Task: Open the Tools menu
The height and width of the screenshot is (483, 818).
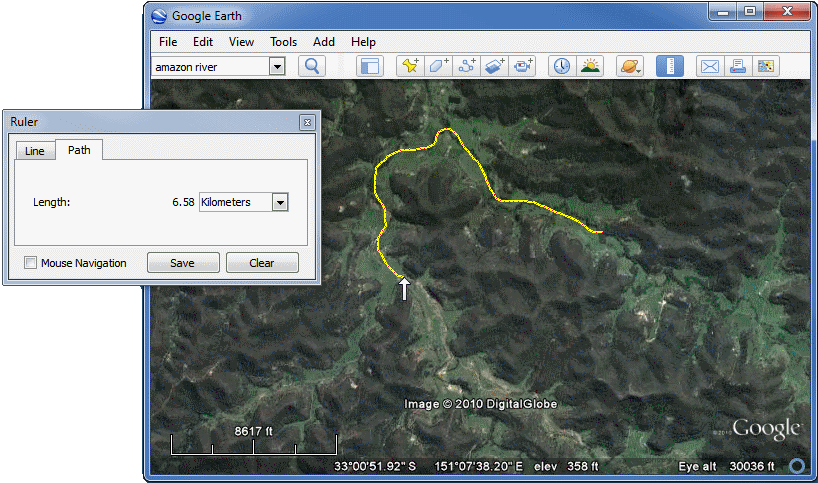Action: click(x=283, y=42)
